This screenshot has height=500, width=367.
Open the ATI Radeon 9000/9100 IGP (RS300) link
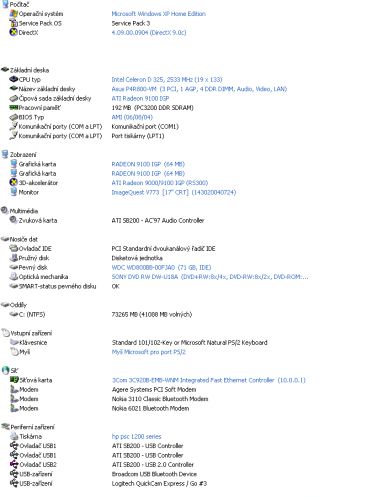(160, 183)
